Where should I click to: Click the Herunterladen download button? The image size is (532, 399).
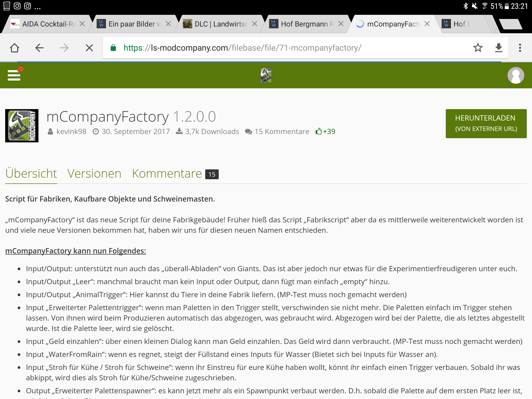[486, 123]
